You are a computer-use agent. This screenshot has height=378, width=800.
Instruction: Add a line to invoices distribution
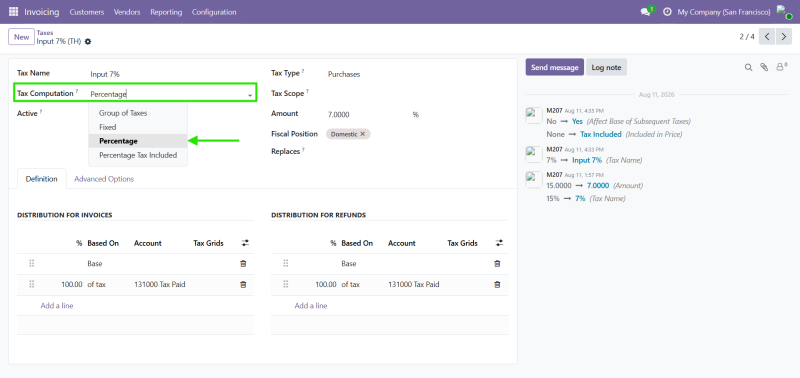[57, 306]
